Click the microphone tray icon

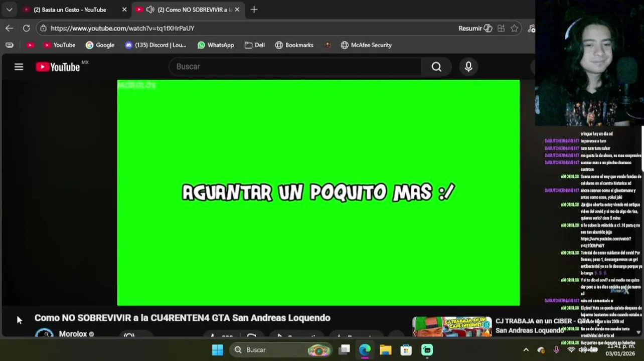coord(556,349)
